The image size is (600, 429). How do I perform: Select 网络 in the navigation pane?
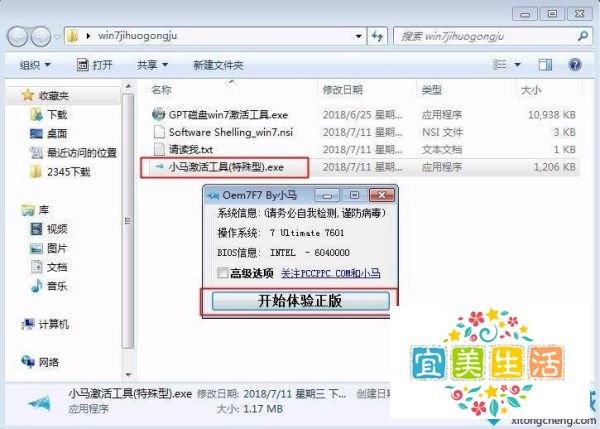coord(49,362)
